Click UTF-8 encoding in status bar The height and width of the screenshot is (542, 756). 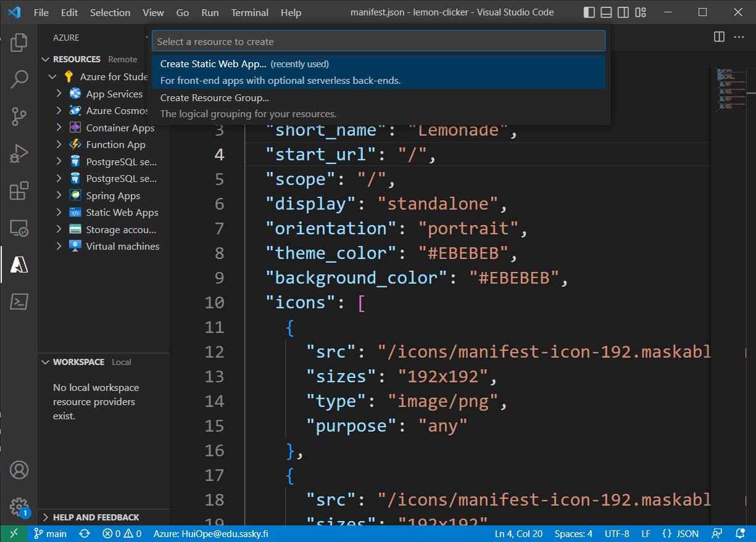pyautogui.click(x=617, y=534)
